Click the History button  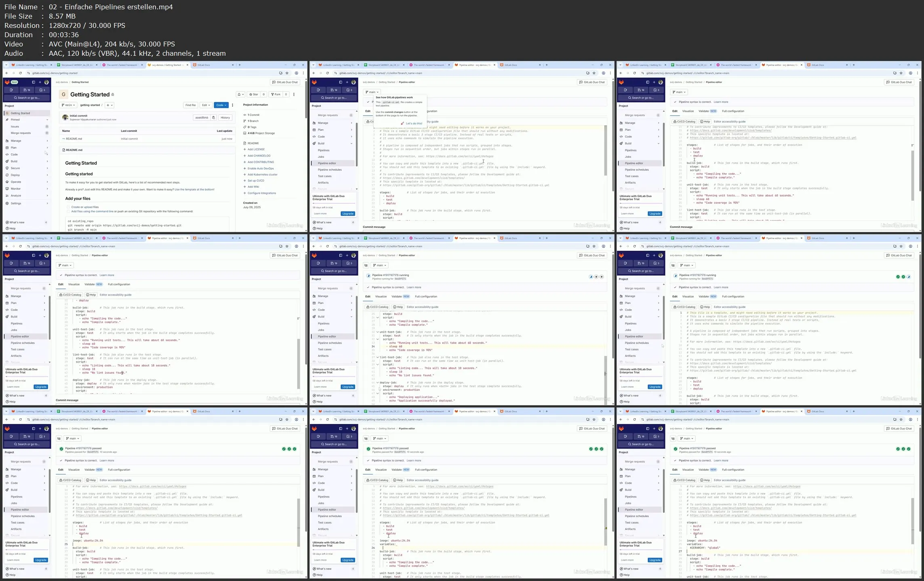[225, 117]
